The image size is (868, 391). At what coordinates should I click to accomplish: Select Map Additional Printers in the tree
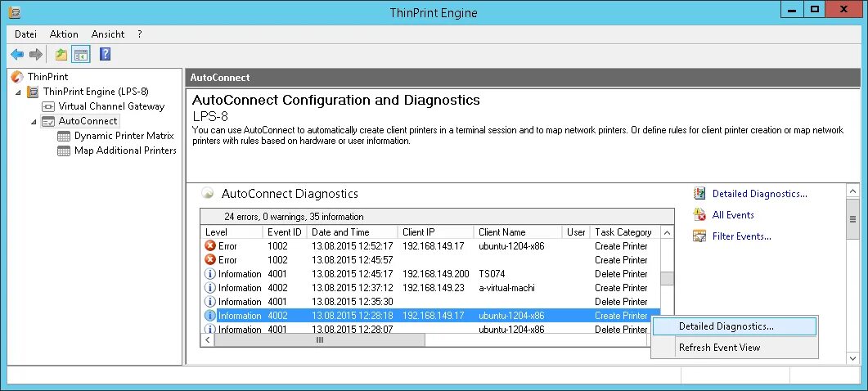tap(125, 151)
